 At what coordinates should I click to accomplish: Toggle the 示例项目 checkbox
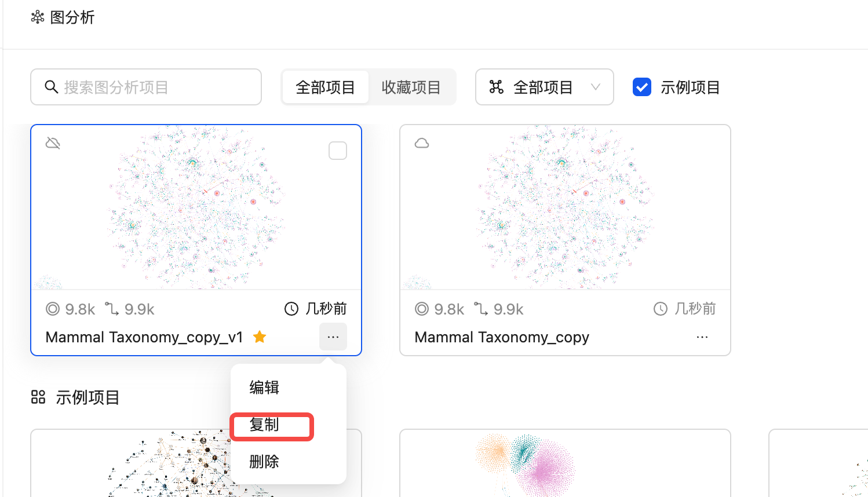coord(642,87)
